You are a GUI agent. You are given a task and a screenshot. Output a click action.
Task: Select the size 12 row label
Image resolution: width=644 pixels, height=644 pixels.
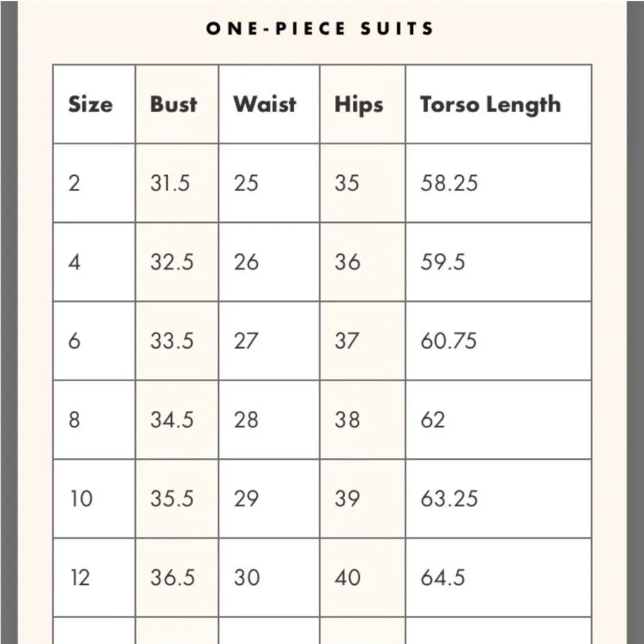(80, 578)
